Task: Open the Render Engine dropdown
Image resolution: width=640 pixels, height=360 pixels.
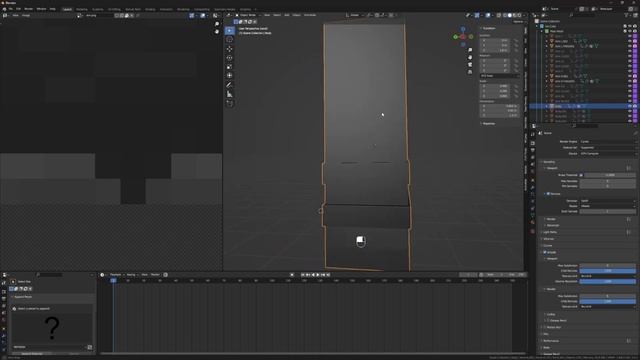Action: tap(607, 142)
